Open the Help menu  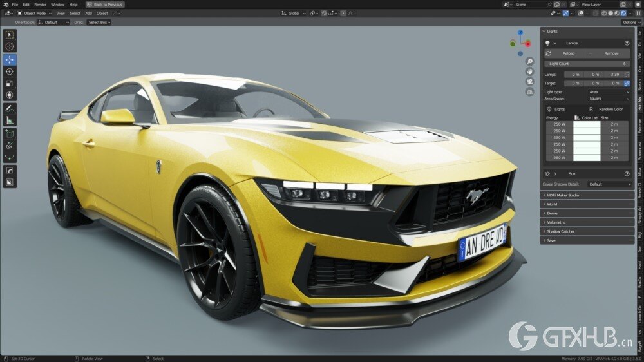(73, 5)
